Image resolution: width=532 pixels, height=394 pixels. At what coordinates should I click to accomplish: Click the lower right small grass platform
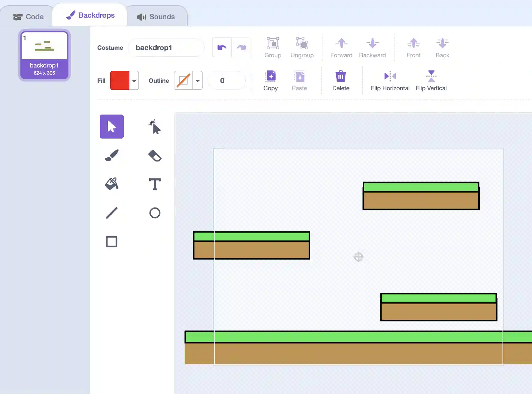pyautogui.click(x=439, y=307)
